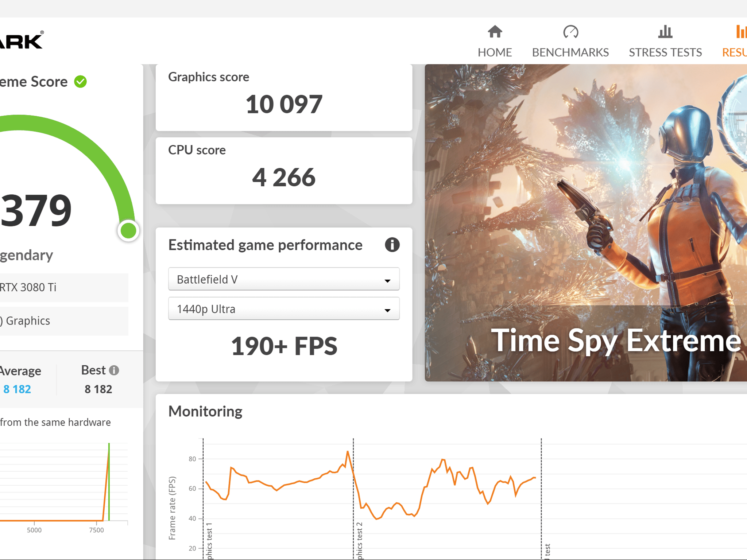Open the 1440p Ultra resolution dropdown
Image resolution: width=747 pixels, height=560 pixels.
point(284,309)
